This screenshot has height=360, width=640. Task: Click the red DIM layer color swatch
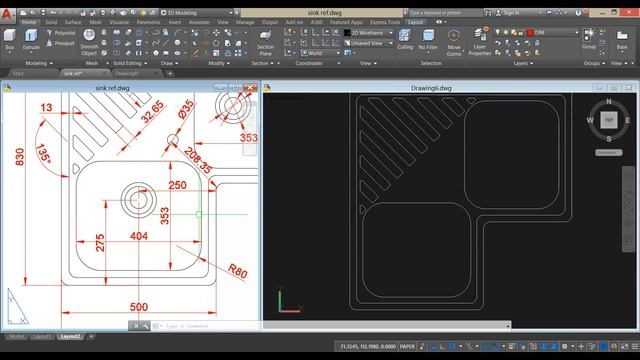coord(530,33)
